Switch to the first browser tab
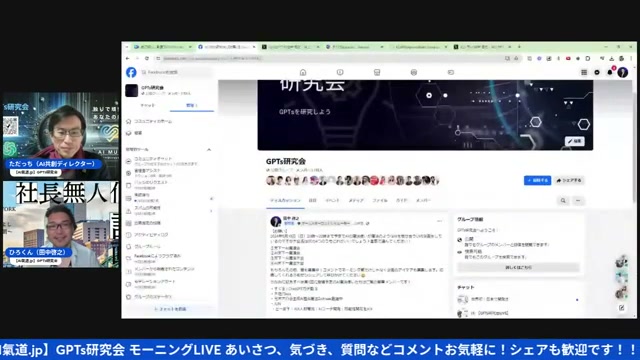 [x=162, y=47]
